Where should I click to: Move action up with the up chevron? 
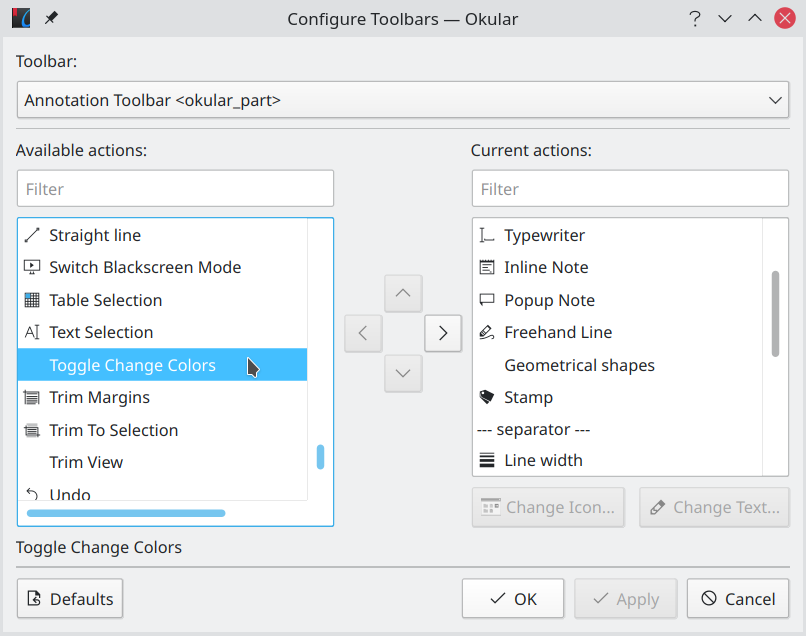click(403, 294)
